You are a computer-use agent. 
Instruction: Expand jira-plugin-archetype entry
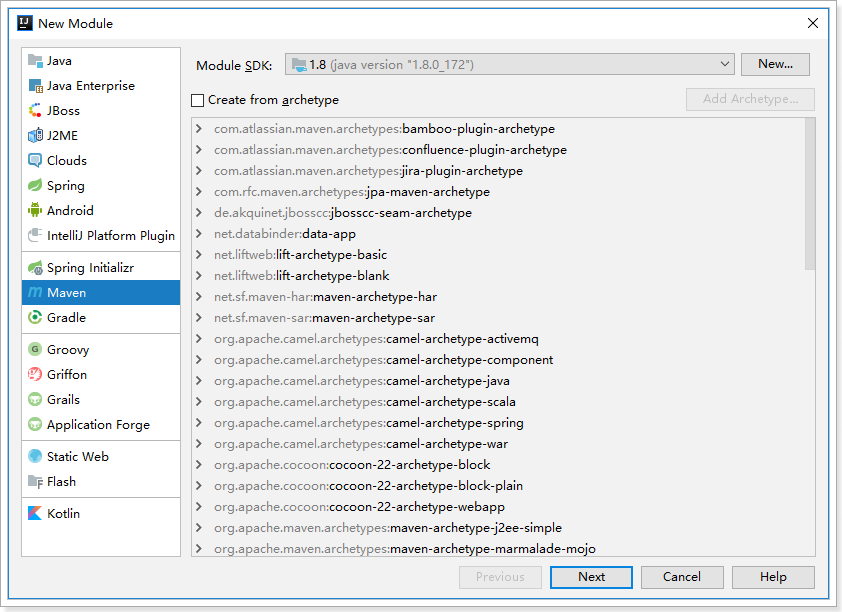coord(199,171)
